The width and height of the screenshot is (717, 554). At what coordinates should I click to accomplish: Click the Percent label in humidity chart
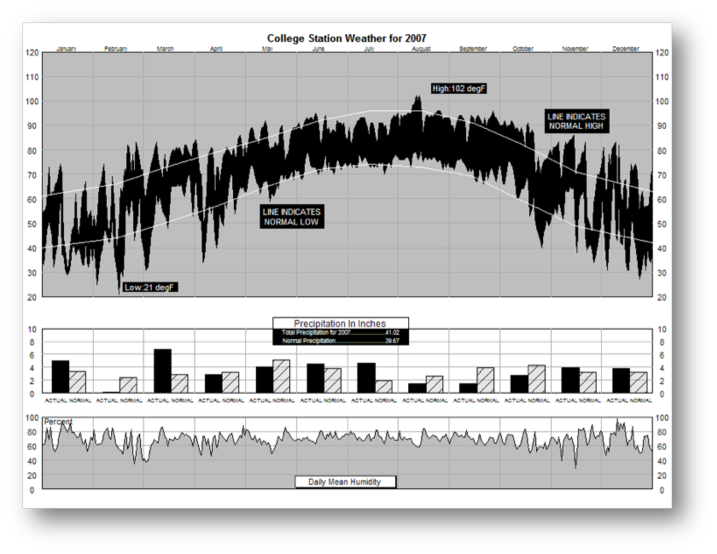point(58,422)
